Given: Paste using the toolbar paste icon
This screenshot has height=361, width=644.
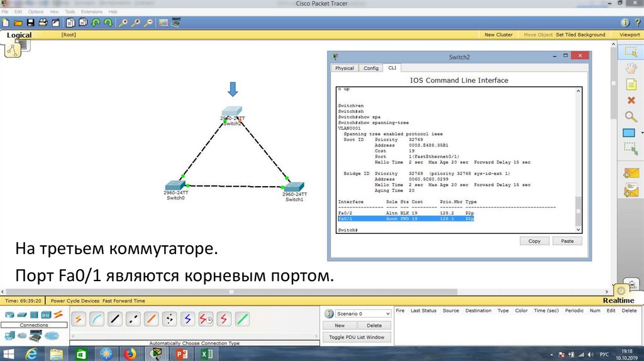Looking at the screenshot, I should click(83, 23).
